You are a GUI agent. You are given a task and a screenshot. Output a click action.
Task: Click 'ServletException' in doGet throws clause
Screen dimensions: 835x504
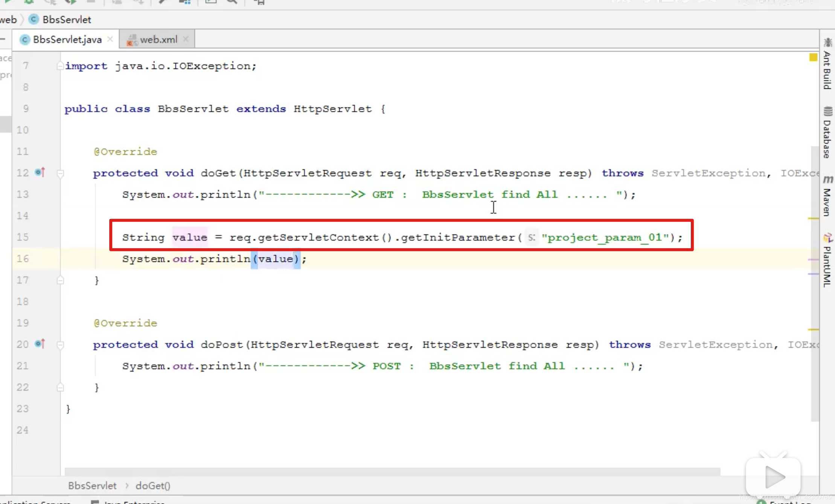point(709,173)
